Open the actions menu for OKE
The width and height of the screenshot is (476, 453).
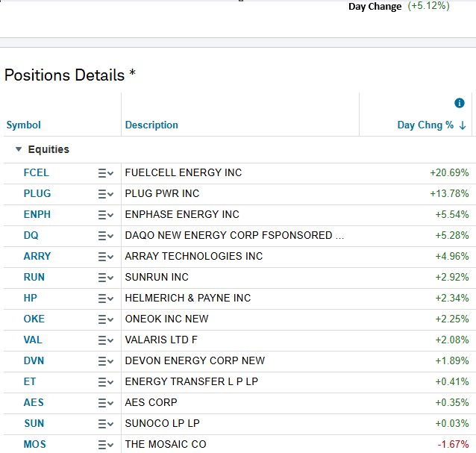click(x=106, y=319)
